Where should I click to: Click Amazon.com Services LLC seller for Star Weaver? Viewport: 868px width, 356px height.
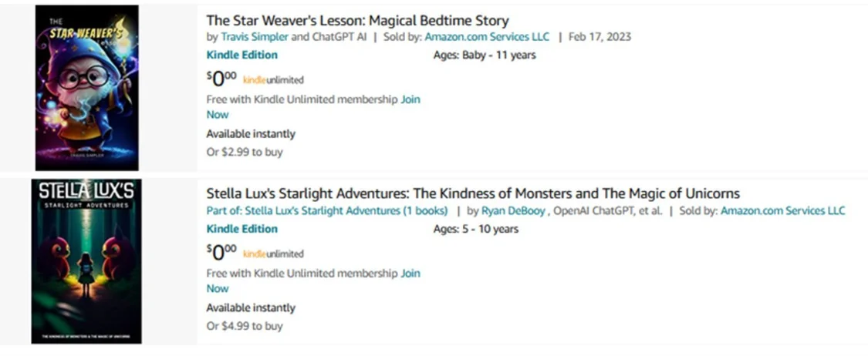coord(487,37)
